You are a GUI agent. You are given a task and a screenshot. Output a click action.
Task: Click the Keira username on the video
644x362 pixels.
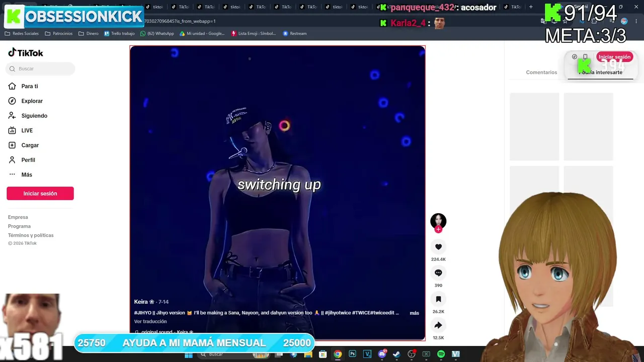pyautogui.click(x=144, y=302)
